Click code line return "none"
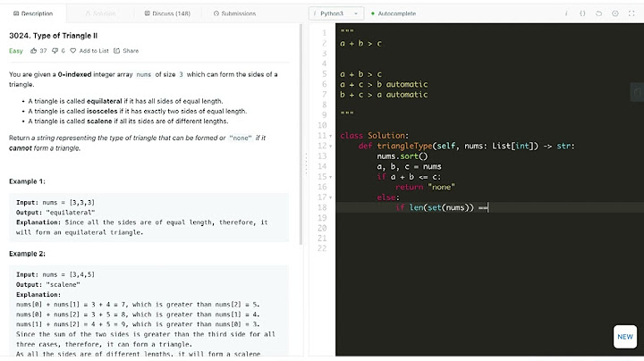 click(425, 187)
